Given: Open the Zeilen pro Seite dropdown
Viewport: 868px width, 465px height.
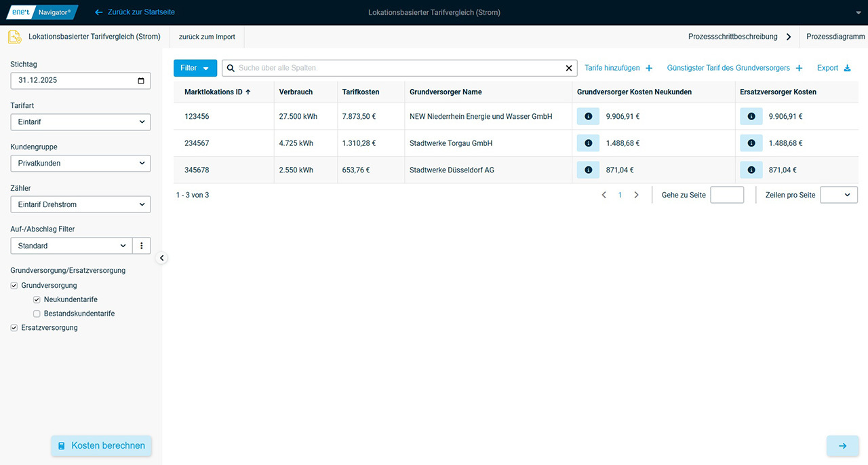Looking at the screenshot, I should [838, 196].
